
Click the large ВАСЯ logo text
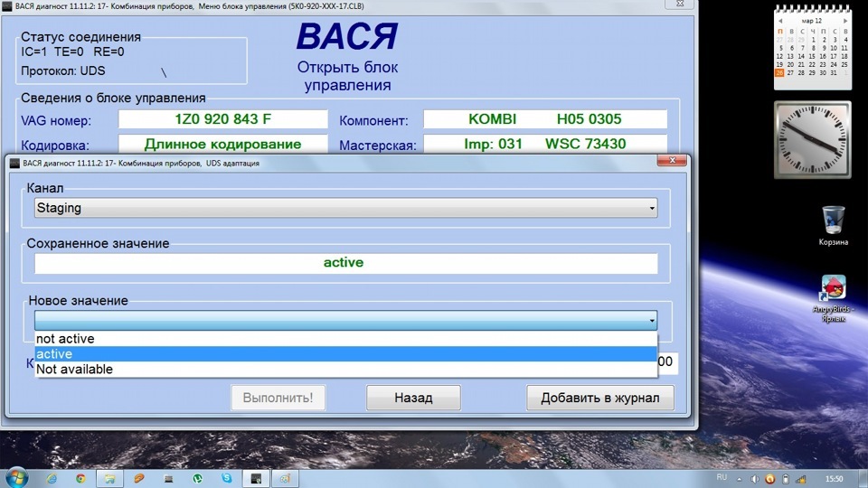[347, 37]
